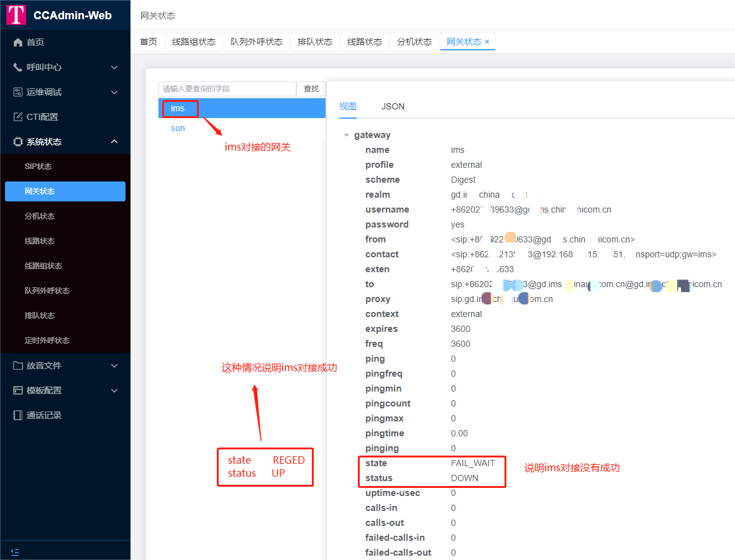The height and width of the screenshot is (560, 735).
Task: Click the CTI配置 edit icon
Action: coord(18,117)
